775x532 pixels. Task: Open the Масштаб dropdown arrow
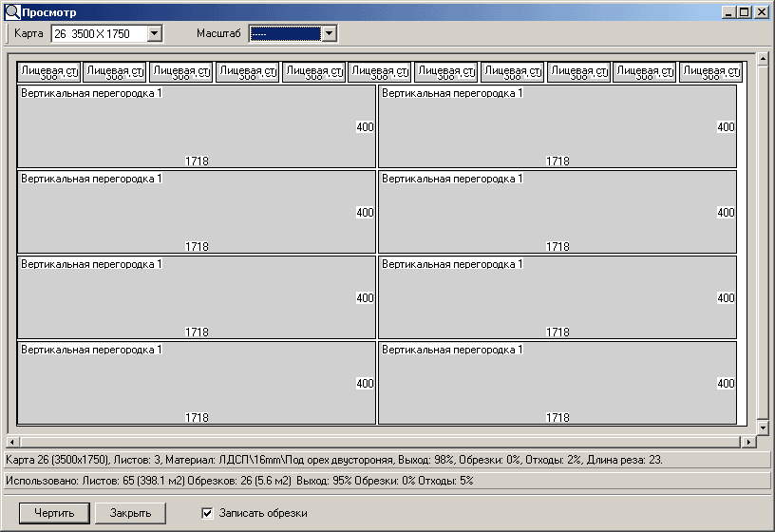[x=330, y=33]
